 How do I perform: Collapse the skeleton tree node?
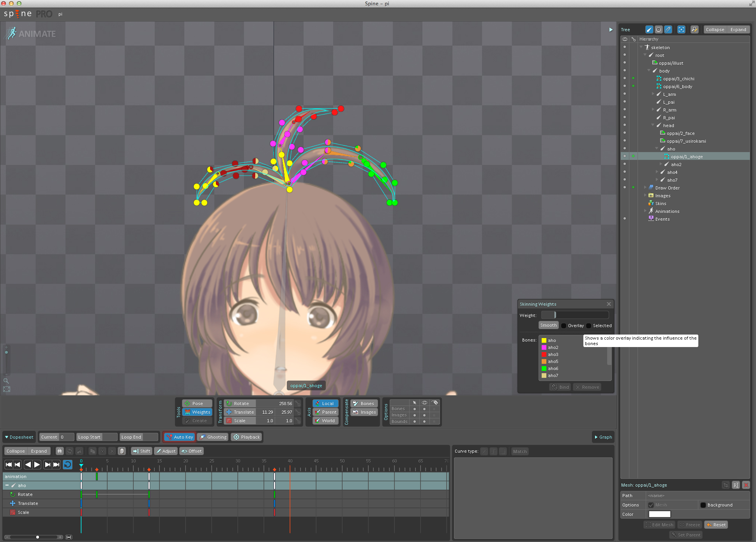[641, 47]
